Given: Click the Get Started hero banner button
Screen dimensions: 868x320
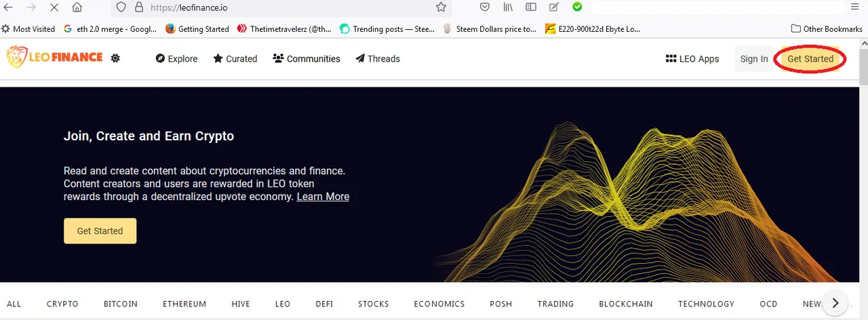Looking at the screenshot, I should click(x=100, y=231).
